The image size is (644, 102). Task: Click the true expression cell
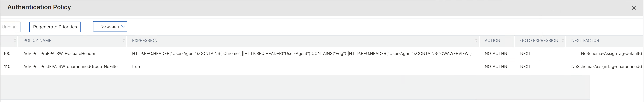click(x=136, y=66)
